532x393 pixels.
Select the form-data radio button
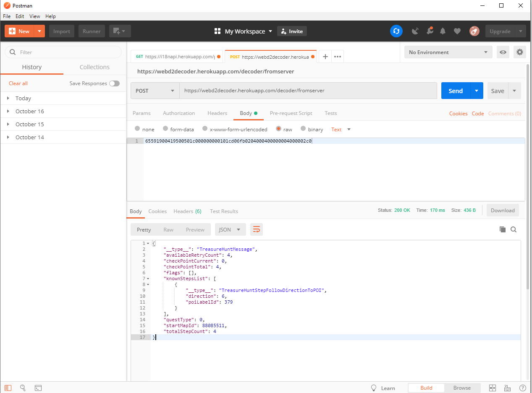[165, 129]
